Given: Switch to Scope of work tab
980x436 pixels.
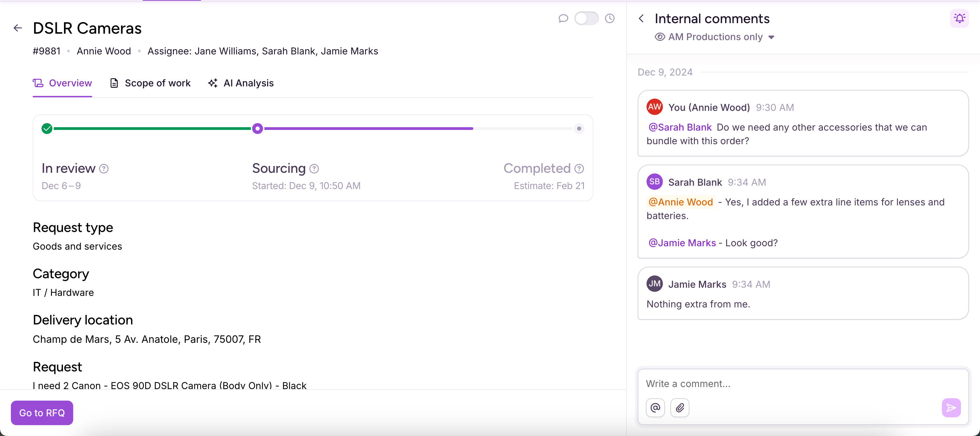Looking at the screenshot, I should click(150, 83).
